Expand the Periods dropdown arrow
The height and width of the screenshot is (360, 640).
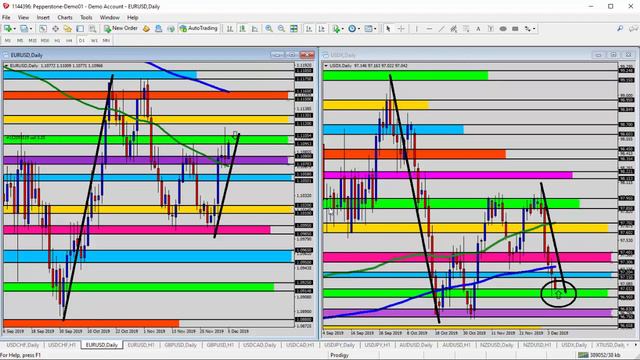(359, 29)
